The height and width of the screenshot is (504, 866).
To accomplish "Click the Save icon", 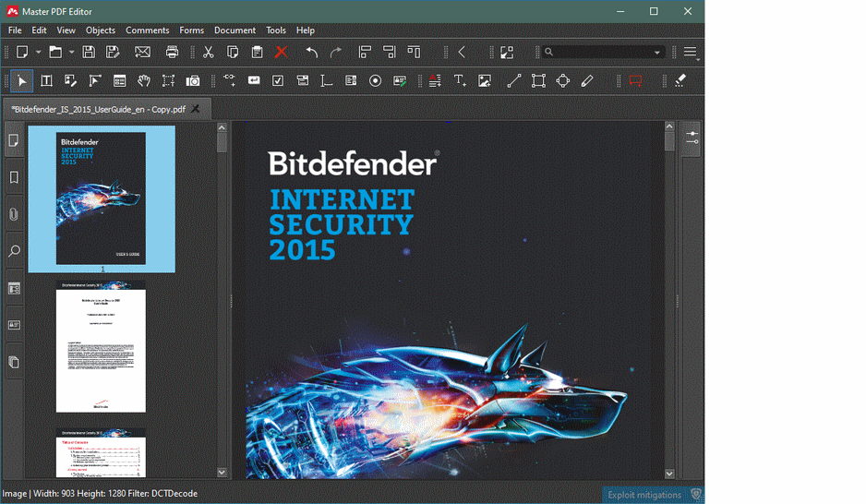I will point(89,52).
